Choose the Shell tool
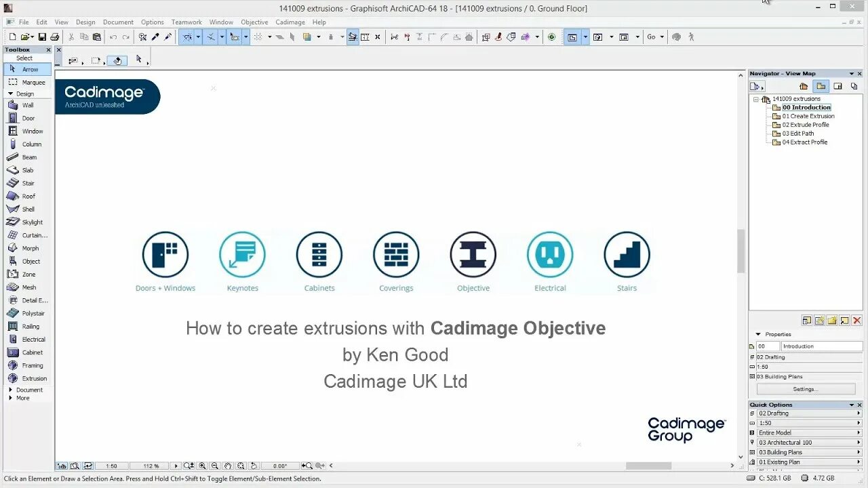 click(x=27, y=209)
